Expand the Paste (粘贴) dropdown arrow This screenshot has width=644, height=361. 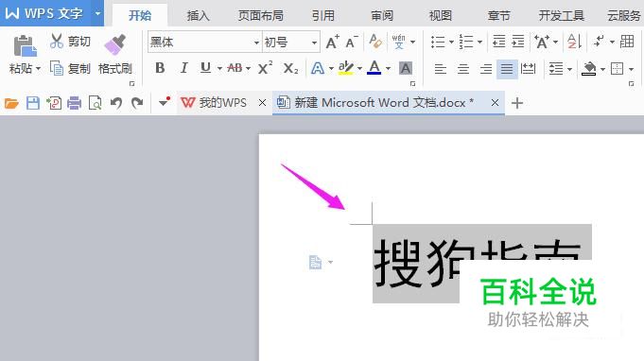click(38, 68)
